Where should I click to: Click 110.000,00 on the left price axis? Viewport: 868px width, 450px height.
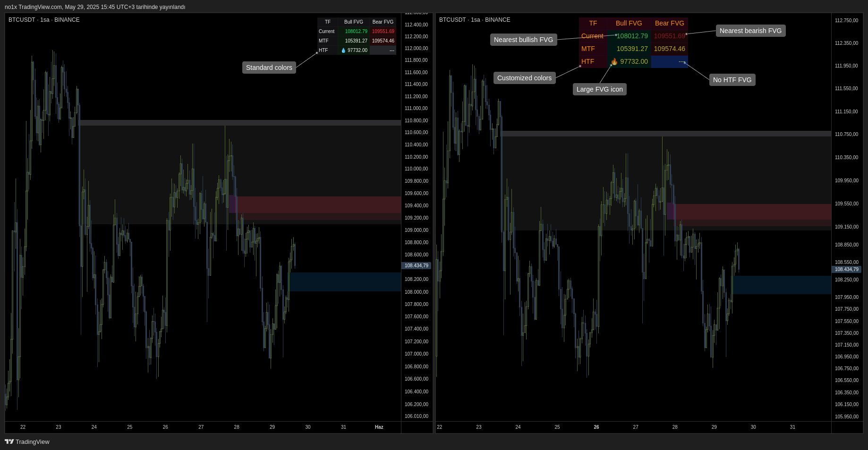[416, 169]
